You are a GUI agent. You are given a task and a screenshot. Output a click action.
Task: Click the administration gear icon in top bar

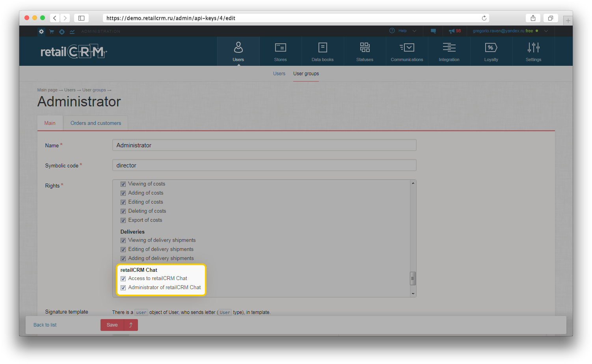41,31
